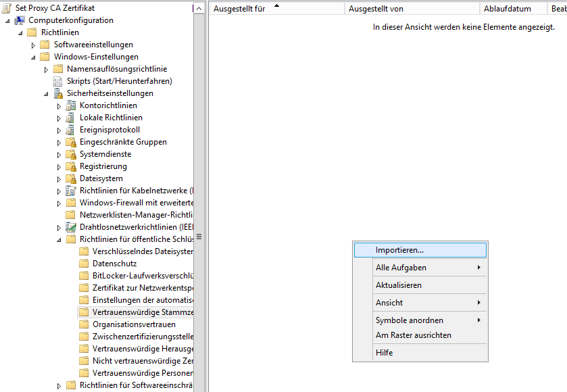
Task: Select the Organisationsvertrauen folder
Action: click(x=134, y=324)
